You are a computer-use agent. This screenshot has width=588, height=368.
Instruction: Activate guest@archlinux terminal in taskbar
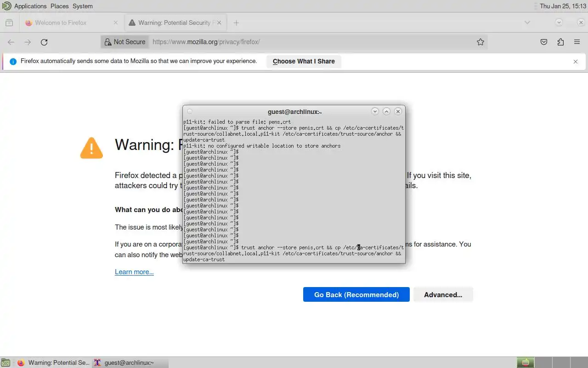130,362
